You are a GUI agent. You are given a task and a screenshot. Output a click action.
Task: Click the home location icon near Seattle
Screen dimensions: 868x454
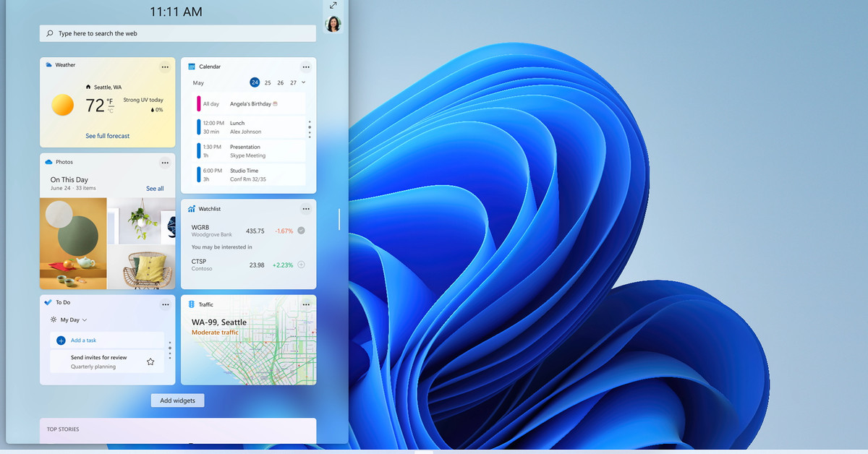pos(88,87)
